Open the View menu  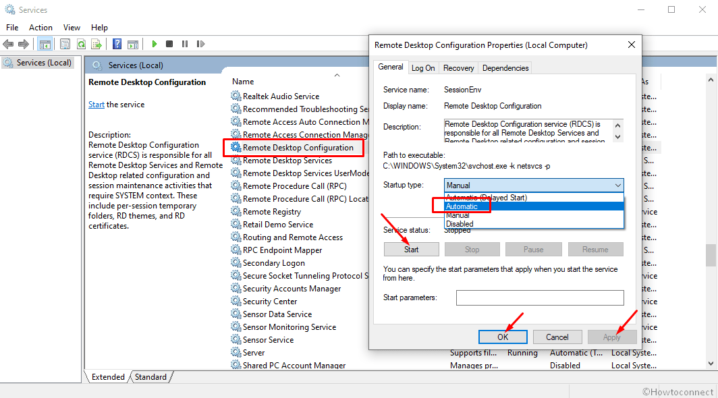(71, 27)
